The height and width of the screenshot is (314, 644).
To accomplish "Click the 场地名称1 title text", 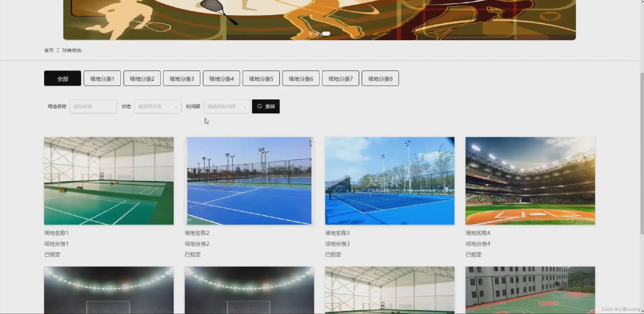I will (56, 233).
